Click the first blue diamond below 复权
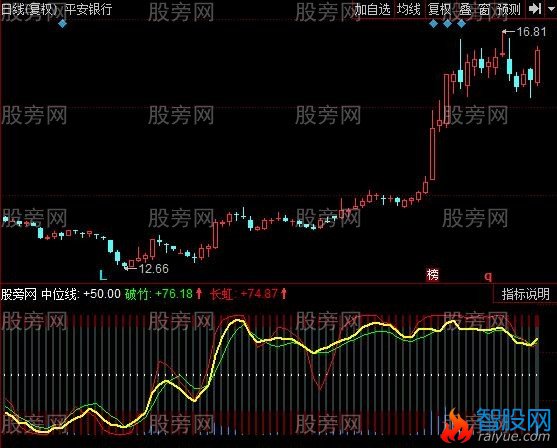557x448 pixels. 433,24
